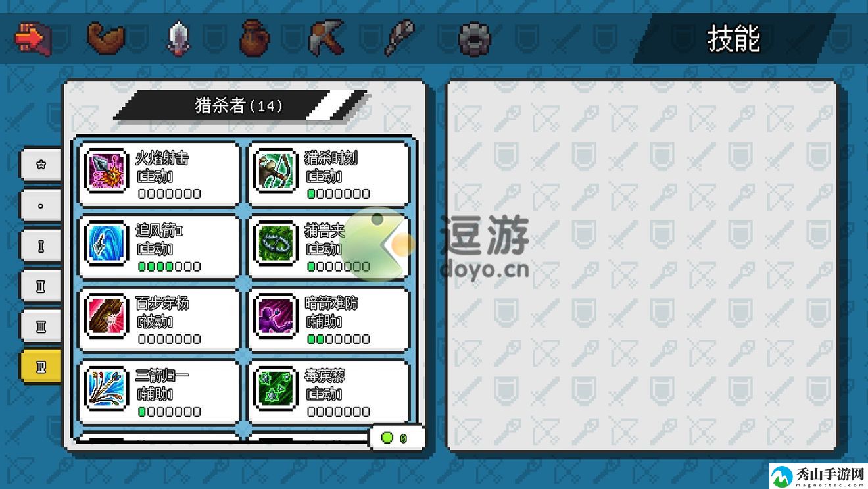Viewport: 868px width, 489px height.
Task: Choose the 暗箭难防 support skill
Action: click(x=329, y=320)
